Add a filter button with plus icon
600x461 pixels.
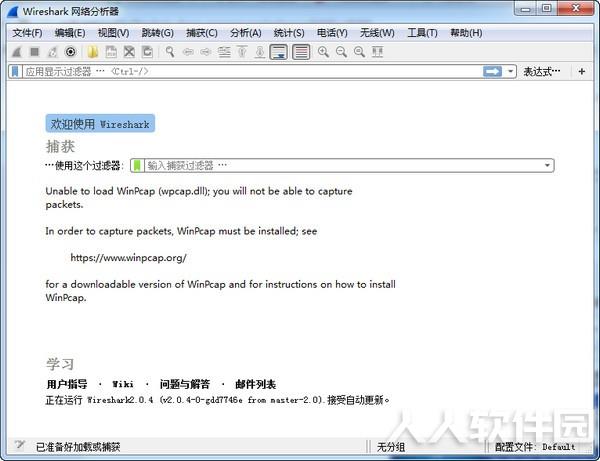(x=582, y=72)
